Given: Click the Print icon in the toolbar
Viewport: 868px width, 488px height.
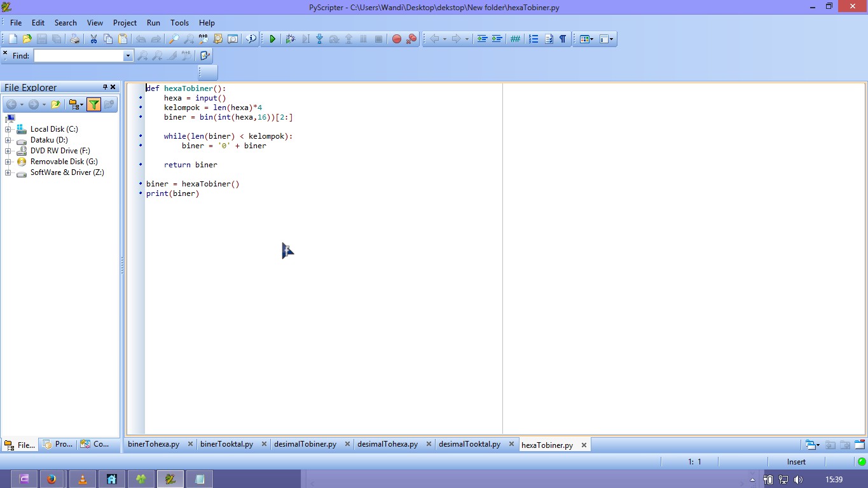Looking at the screenshot, I should (74, 39).
